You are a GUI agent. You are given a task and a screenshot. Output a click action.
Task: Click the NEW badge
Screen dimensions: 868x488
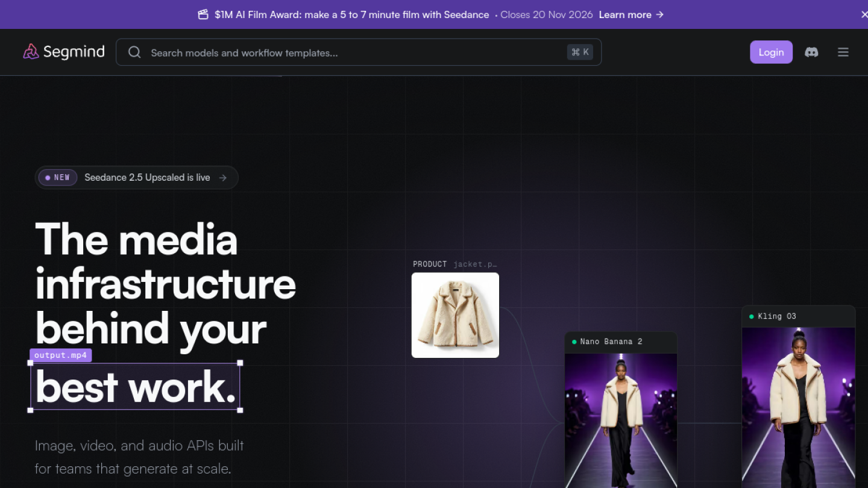(x=58, y=178)
